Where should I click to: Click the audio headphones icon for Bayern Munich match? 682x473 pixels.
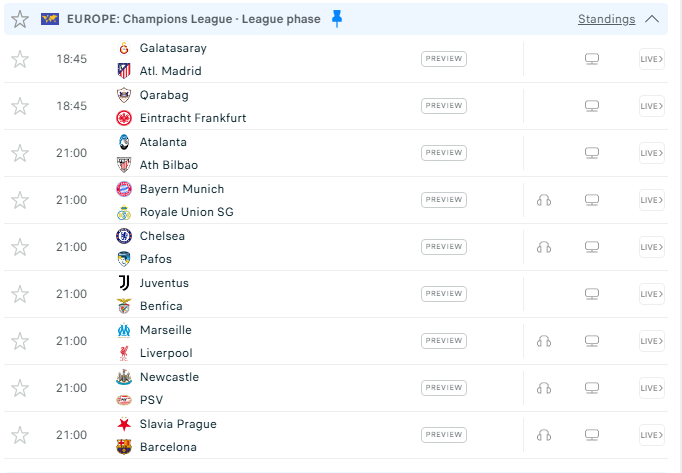click(x=544, y=200)
